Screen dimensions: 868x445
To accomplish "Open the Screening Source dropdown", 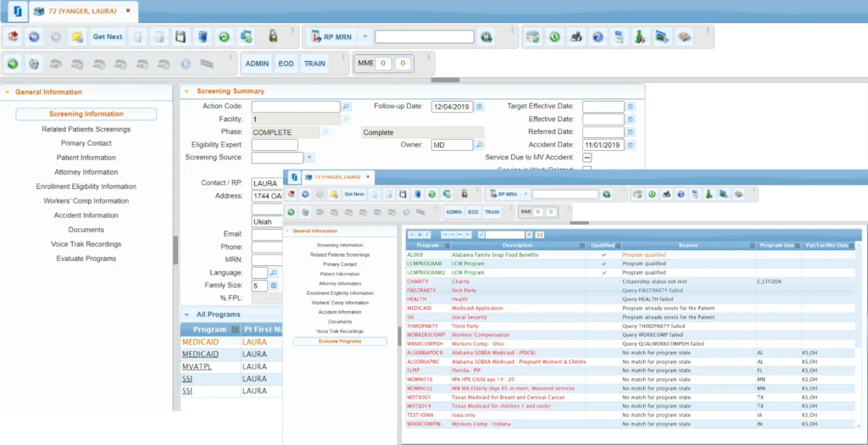I will click(x=309, y=158).
